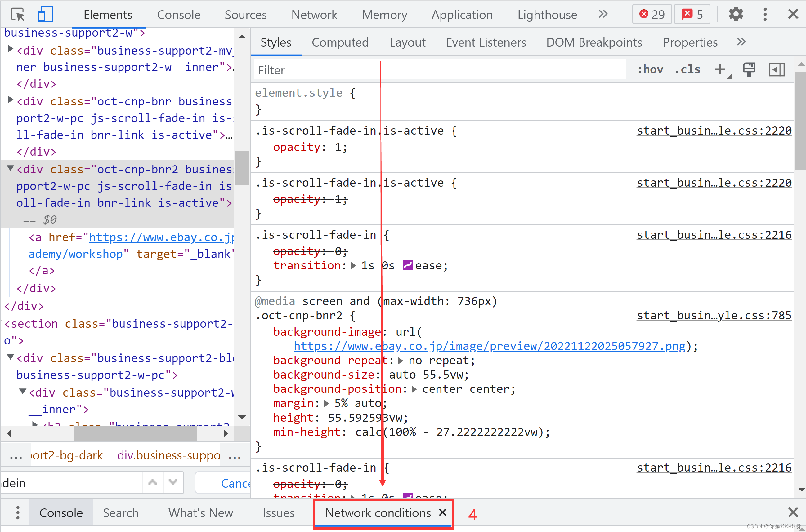
Task: Activate the inspect element picker tool
Action: [x=18, y=15]
